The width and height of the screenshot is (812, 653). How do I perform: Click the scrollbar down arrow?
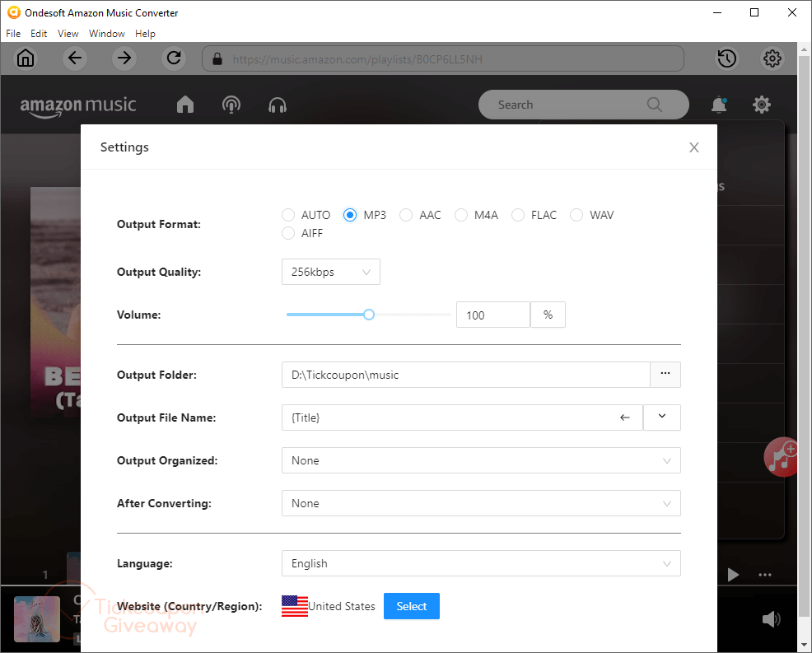[x=805, y=645]
